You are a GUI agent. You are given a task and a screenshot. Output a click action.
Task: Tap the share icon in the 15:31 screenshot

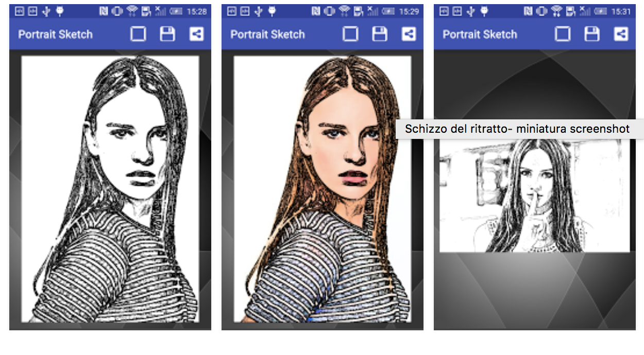(621, 34)
